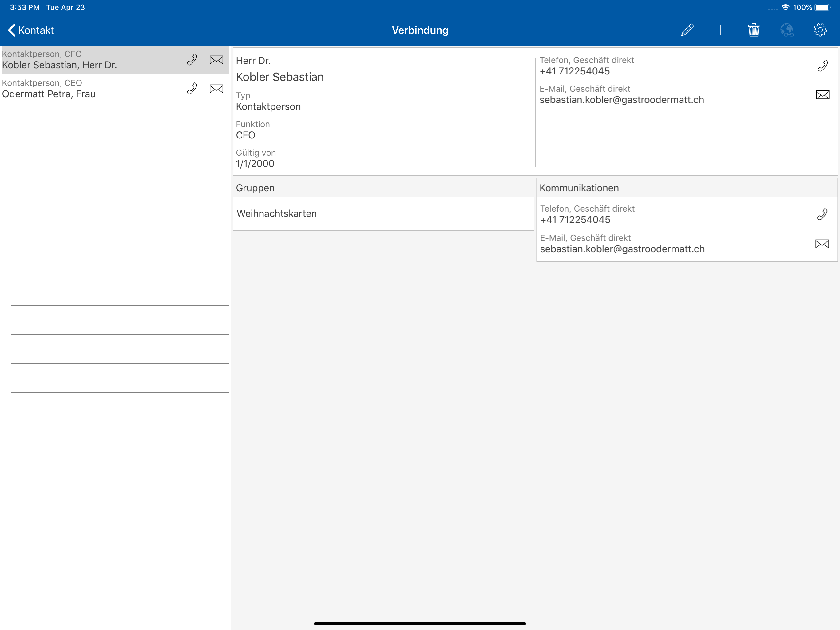
Task: Tap the pencil edit icon
Action: coord(687,30)
